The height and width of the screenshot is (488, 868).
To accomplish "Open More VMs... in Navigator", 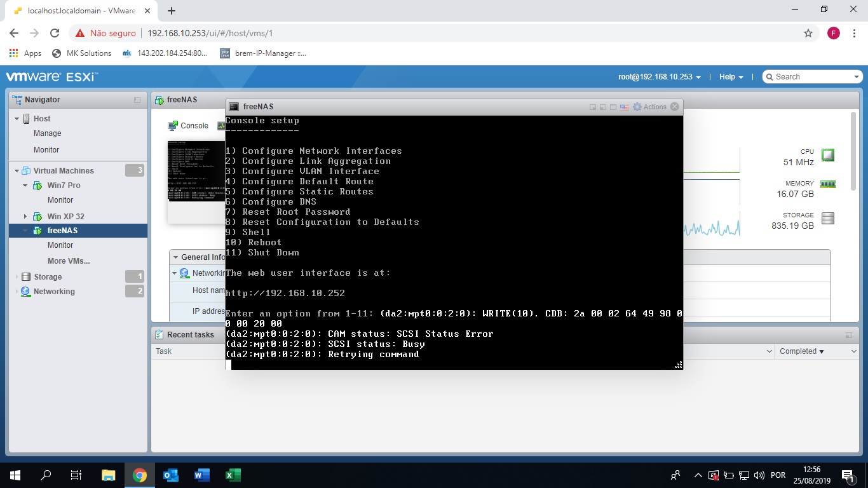I will pyautogui.click(x=69, y=261).
